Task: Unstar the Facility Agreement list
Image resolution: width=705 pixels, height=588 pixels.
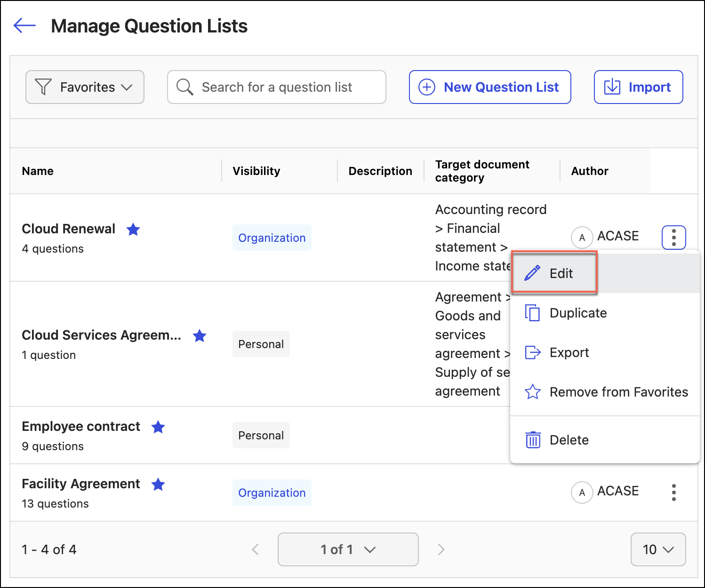Action: pos(158,485)
